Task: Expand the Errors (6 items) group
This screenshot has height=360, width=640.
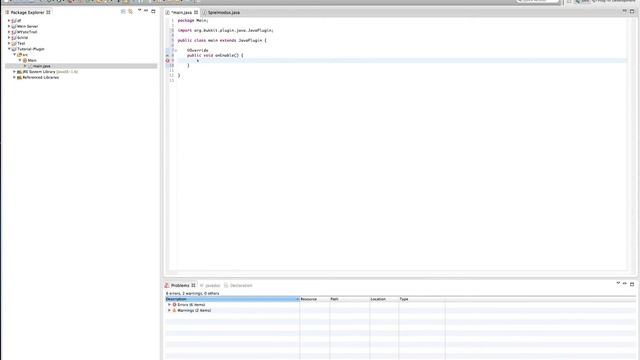Action: [169, 305]
